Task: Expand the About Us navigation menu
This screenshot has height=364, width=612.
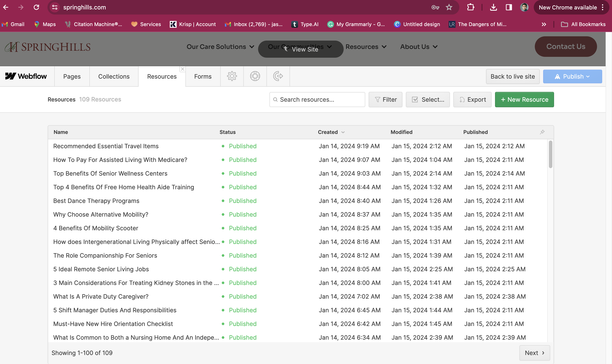Action: coord(418,47)
